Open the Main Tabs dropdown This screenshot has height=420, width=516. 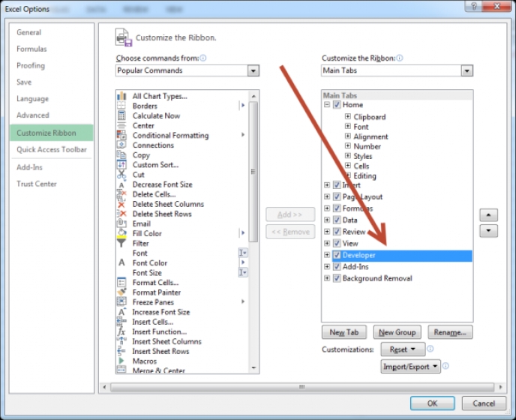466,70
